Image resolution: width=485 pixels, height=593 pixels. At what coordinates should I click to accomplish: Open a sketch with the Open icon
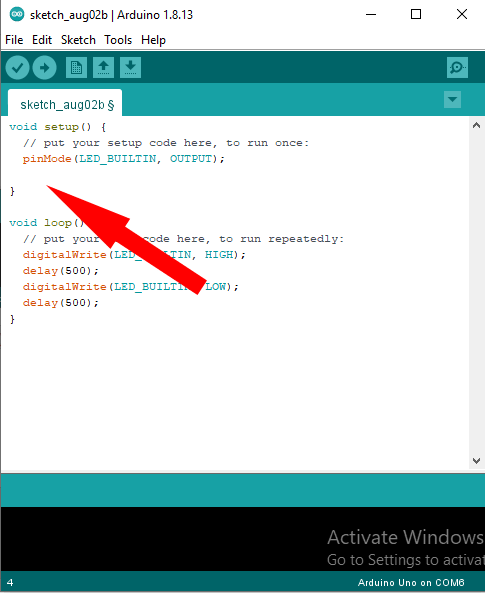[x=104, y=68]
